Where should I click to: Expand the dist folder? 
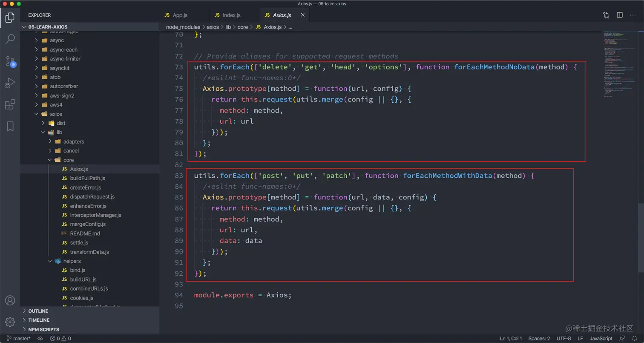click(x=90, y=123)
